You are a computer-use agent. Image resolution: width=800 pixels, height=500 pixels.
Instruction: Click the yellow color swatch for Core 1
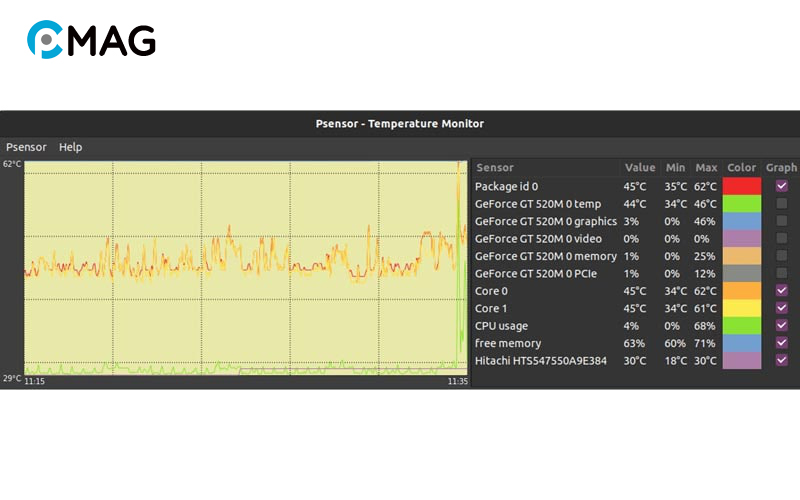[x=741, y=308]
